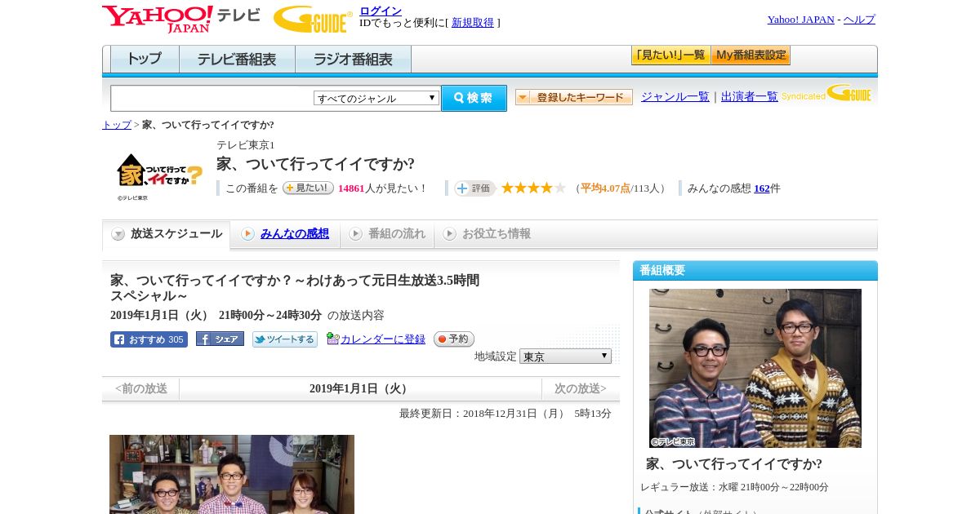
Task: Click the 最終更新日 last updated text
Action: [506, 414]
